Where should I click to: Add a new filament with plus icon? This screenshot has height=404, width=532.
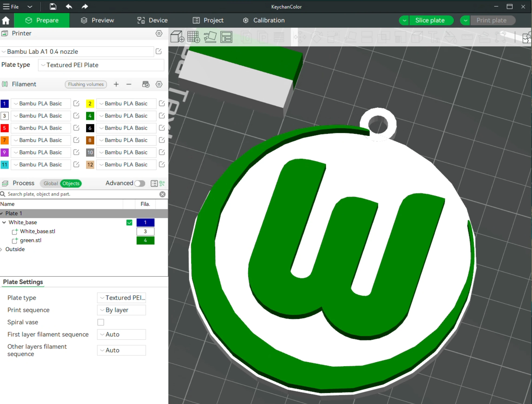tap(116, 84)
